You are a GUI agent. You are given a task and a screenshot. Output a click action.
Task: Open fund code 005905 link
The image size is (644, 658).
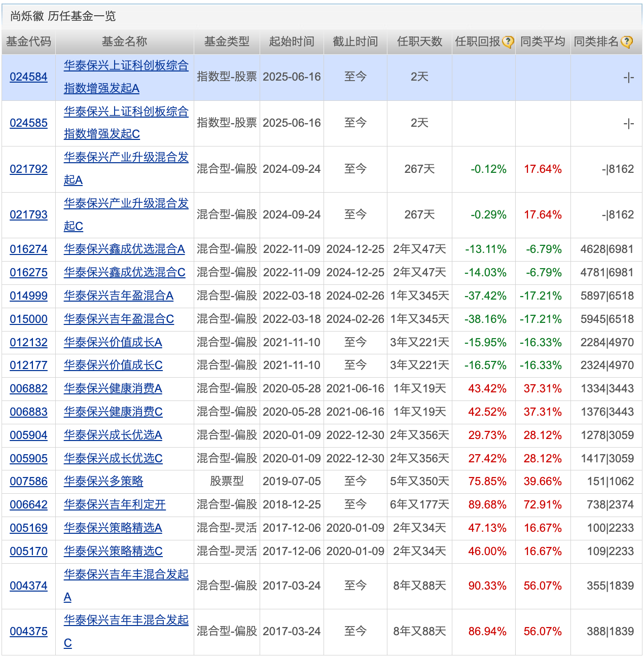click(28, 459)
